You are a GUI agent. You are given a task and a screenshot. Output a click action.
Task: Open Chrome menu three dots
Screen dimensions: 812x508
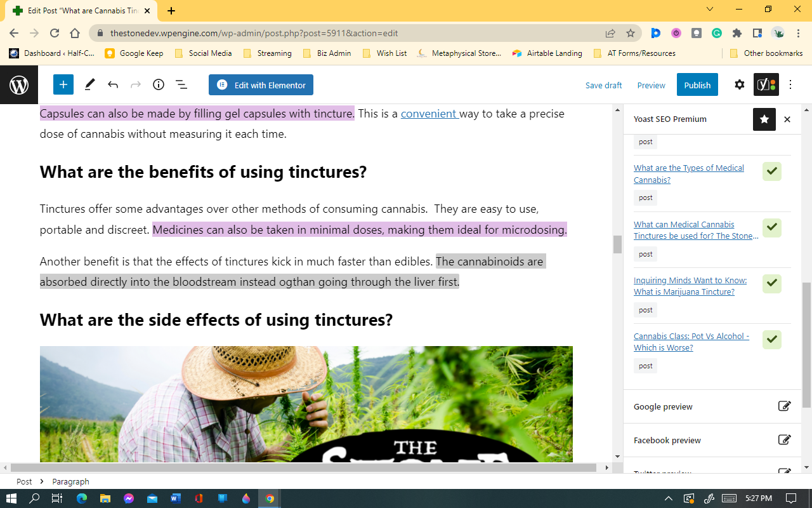pyautogui.click(x=798, y=33)
